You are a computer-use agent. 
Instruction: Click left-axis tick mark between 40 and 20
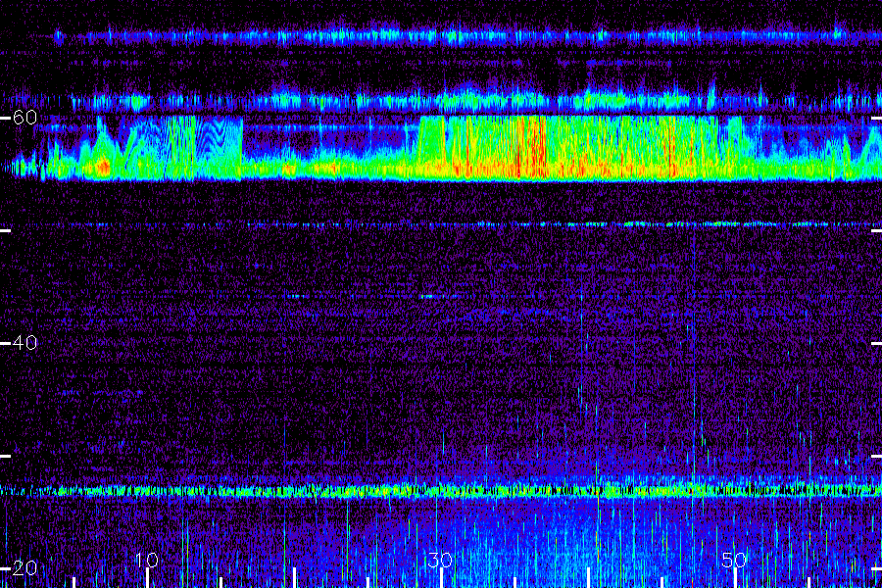pyautogui.click(x=5, y=457)
